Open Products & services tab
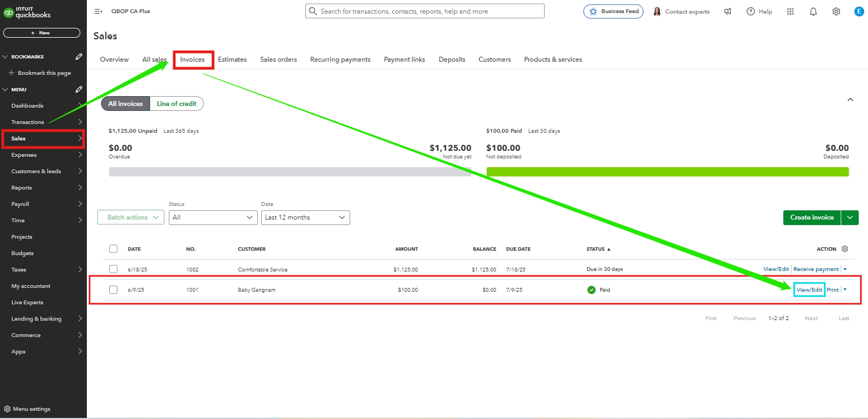Viewport: 868px width, 419px height. [553, 60]
